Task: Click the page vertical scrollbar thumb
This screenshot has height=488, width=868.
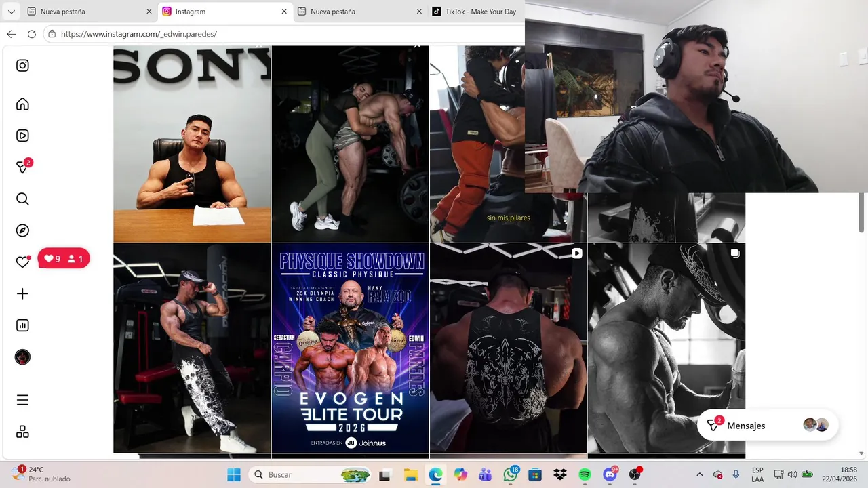Action: (862, 212)
